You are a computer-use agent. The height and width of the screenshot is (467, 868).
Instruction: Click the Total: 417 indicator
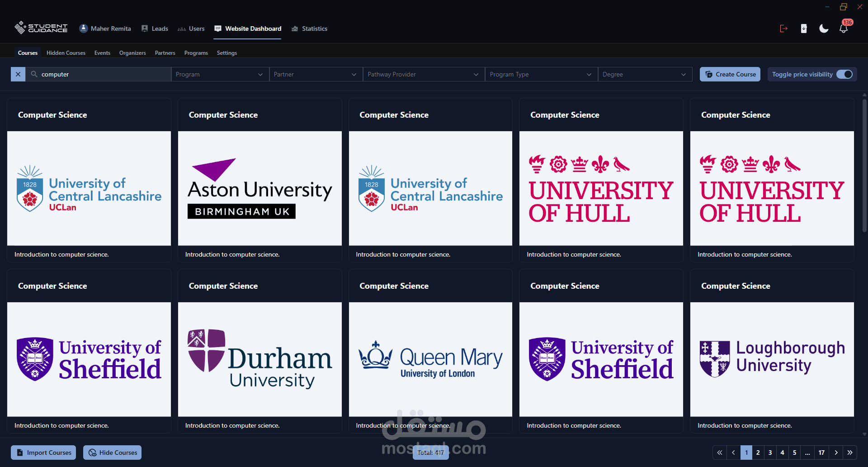pos(431,453)
